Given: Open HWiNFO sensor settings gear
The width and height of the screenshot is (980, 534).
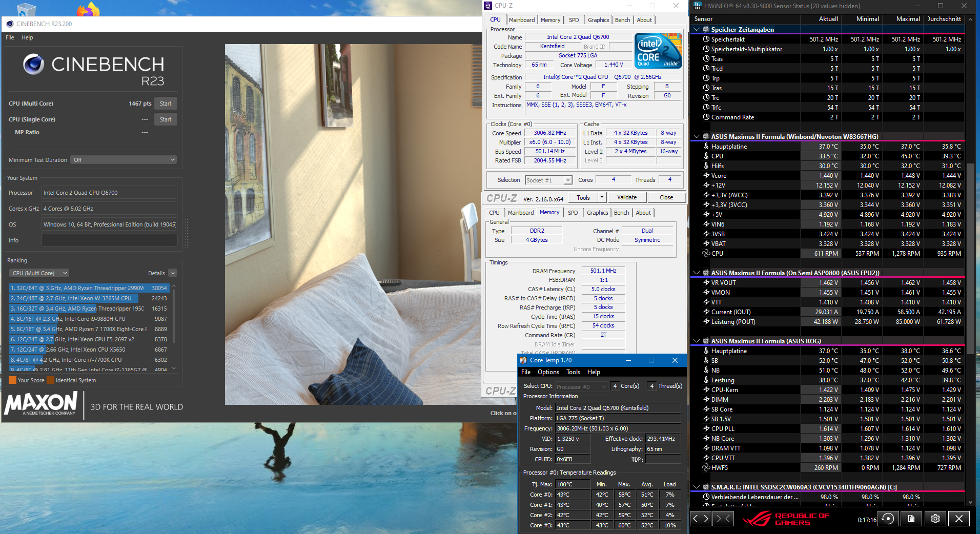Looking at the screenshot, I should 935,519.
